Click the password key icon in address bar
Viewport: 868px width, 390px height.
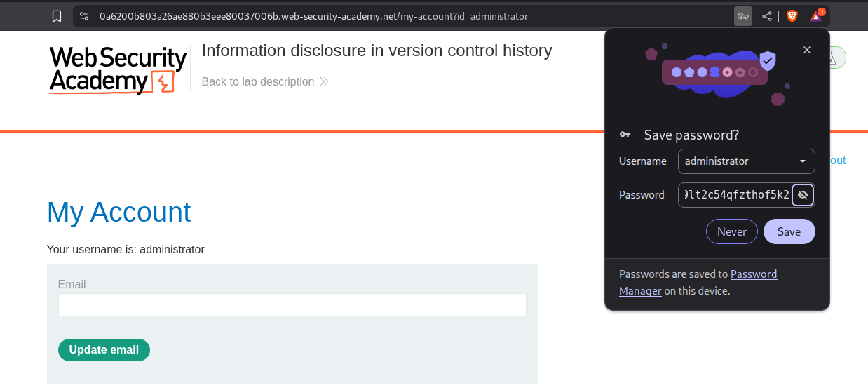742,16
